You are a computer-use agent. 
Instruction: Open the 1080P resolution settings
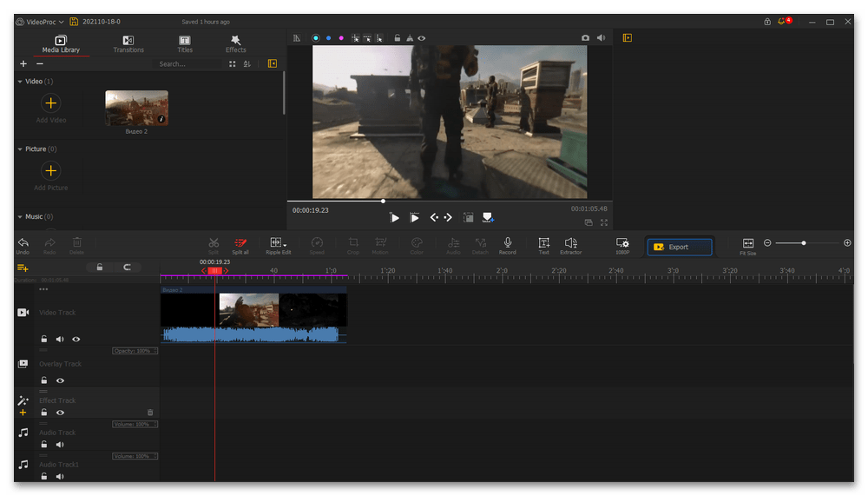[622, 243]
